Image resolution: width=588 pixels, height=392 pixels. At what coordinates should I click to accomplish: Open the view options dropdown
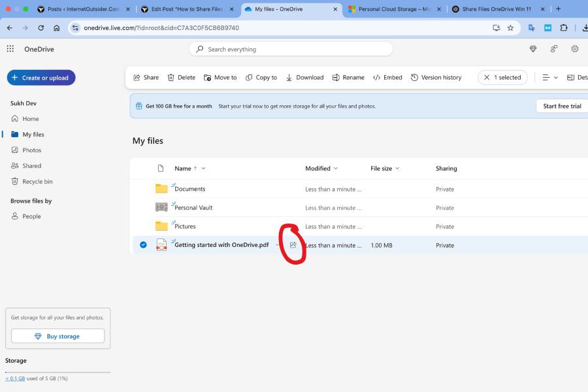pos(550,77)
